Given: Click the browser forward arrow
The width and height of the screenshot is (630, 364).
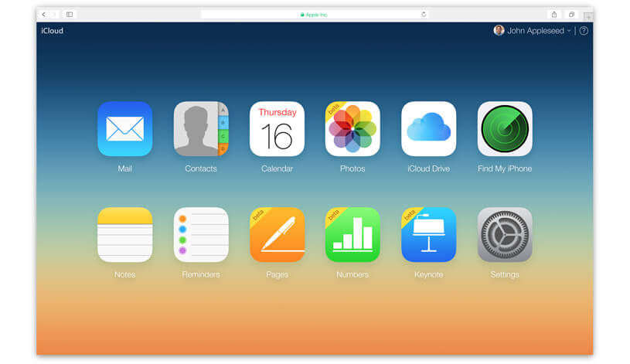Looking at the screenshot, I should click(x=54, y=15).
